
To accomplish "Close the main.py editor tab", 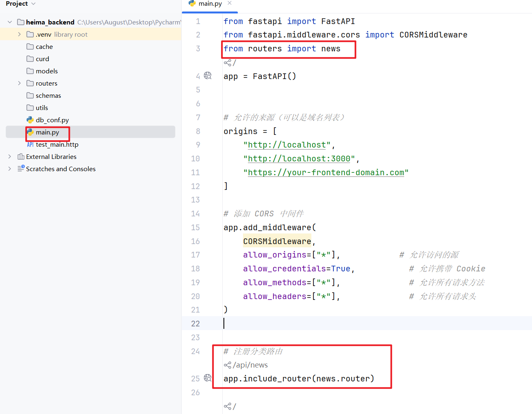I will [x=230, y=3].
